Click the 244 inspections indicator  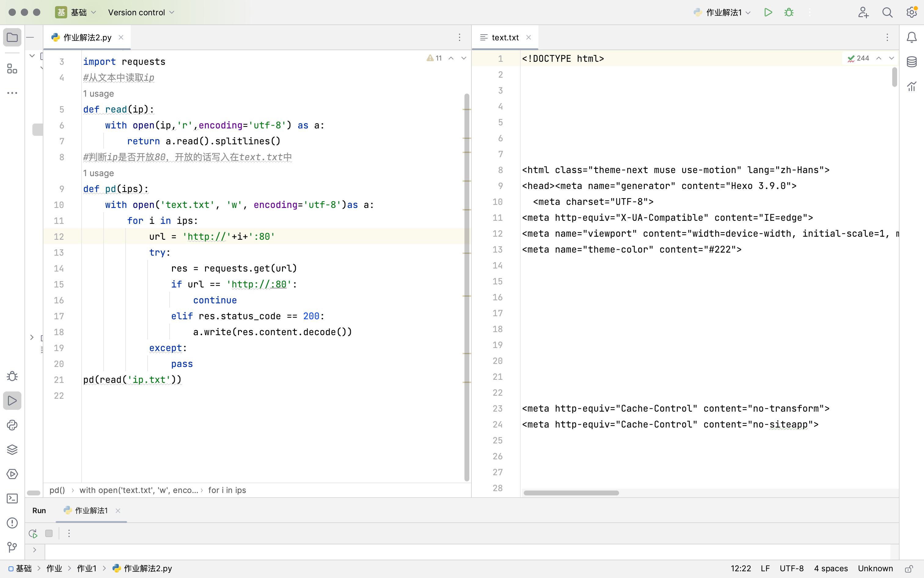coord(858,58)
